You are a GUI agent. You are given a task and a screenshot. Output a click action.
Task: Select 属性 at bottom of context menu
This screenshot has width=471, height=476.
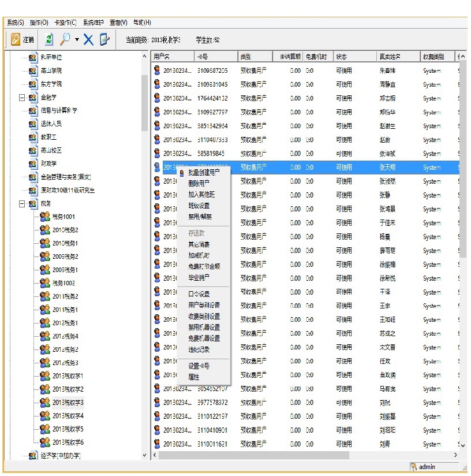pyautogui.click(x=194, y=377)
